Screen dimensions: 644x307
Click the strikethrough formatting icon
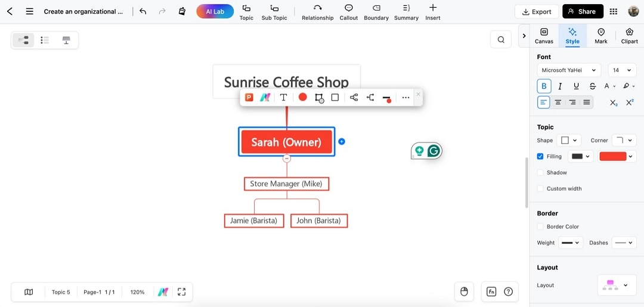592,86
